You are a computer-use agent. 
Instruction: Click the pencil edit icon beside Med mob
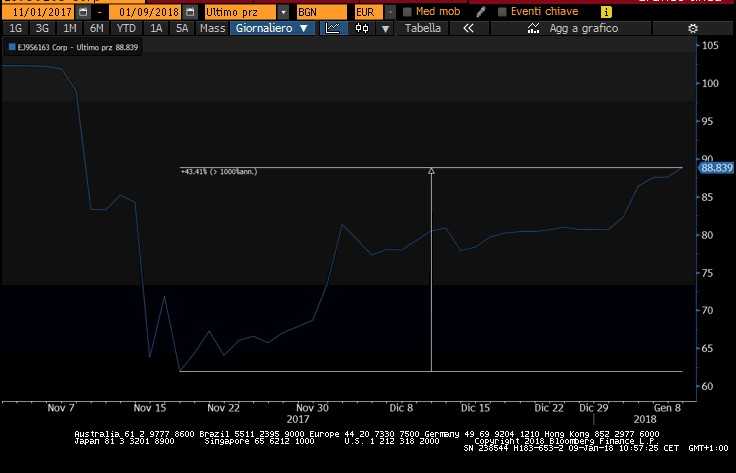481,12
